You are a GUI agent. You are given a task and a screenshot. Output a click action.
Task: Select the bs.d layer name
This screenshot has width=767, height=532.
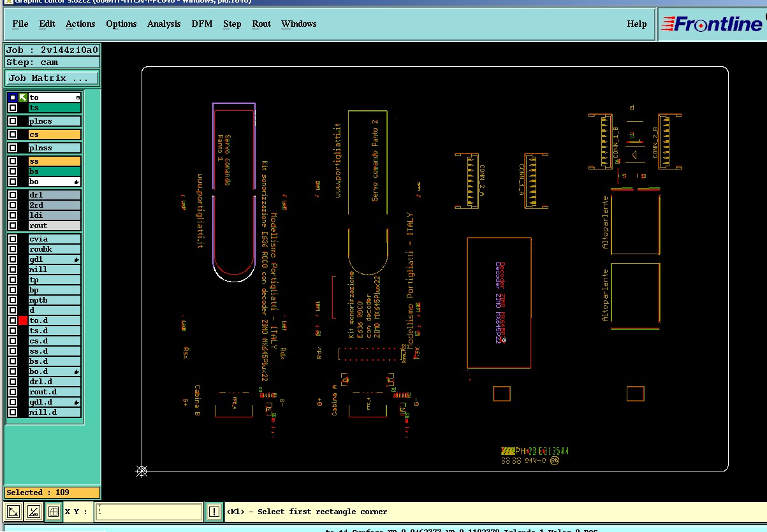coord(54,361)
